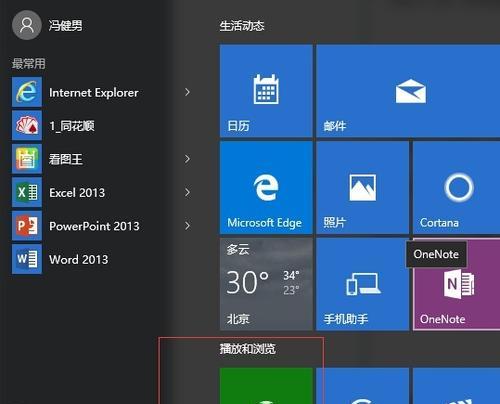Launch the 1_同花顺 card app icon
Screen dimensions: 500x404
(27, 125)
